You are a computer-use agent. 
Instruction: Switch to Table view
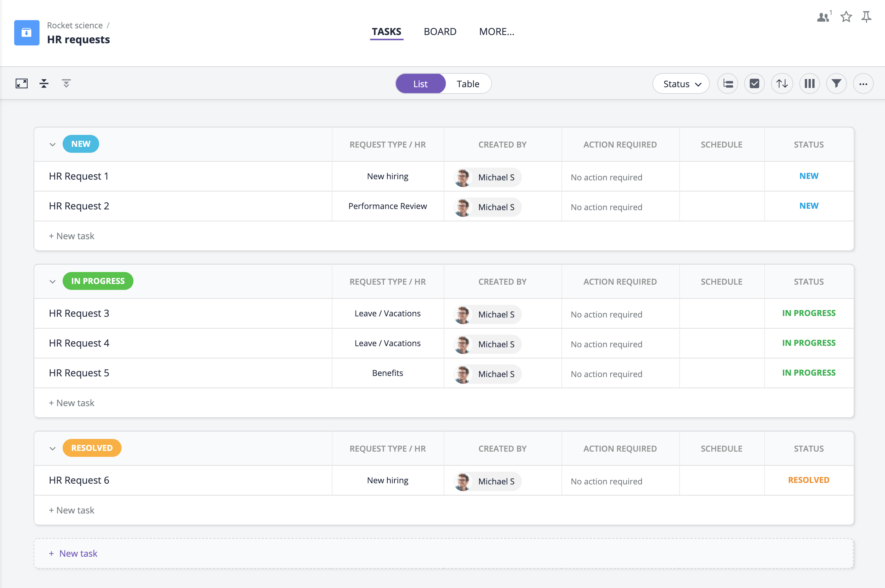click(467, 83)
